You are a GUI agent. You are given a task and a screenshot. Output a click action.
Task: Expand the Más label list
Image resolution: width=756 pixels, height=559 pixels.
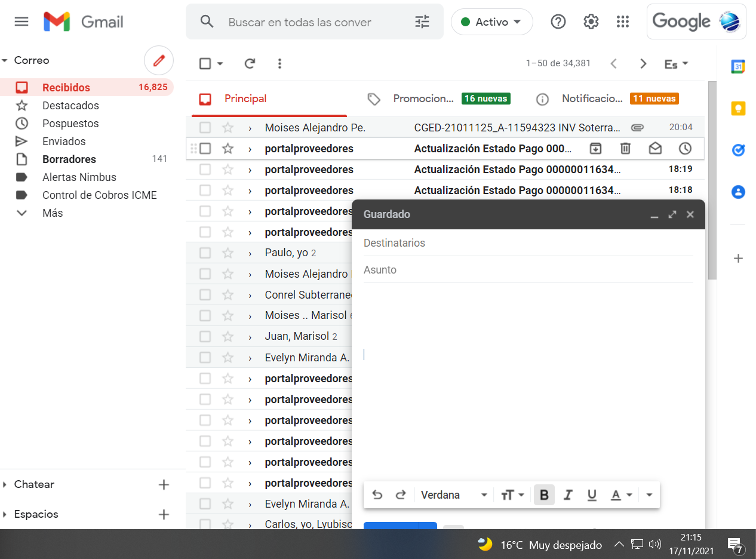(x=53, y=213)
